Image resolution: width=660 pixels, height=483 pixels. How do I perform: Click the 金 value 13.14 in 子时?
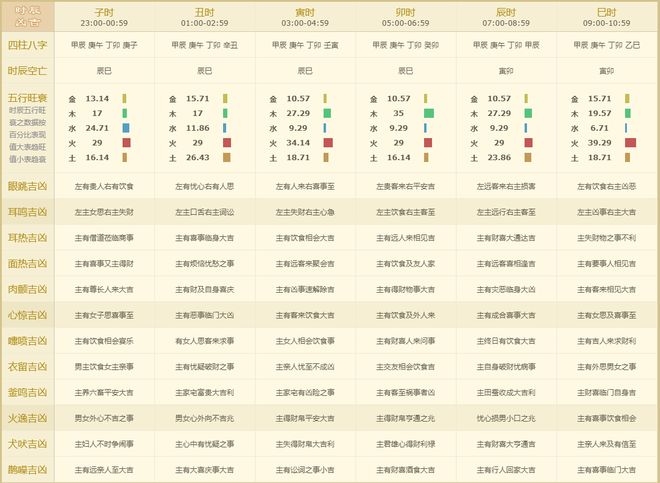point(97,99)
